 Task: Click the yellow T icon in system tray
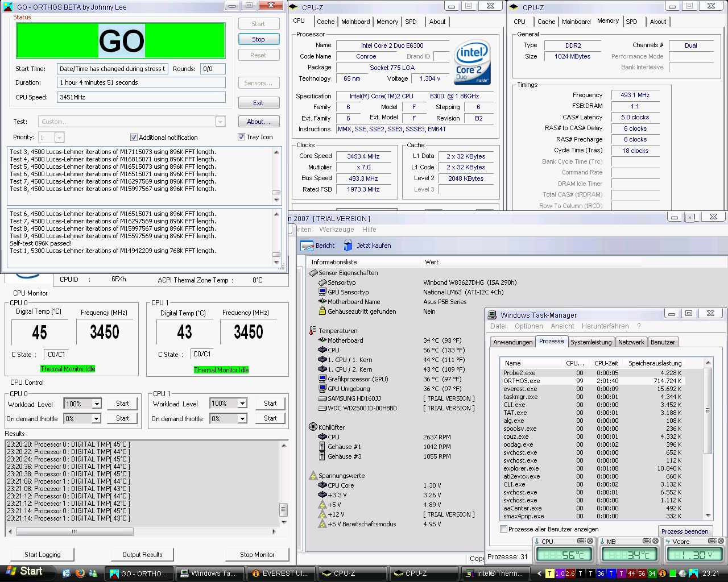tap(550, 573)
